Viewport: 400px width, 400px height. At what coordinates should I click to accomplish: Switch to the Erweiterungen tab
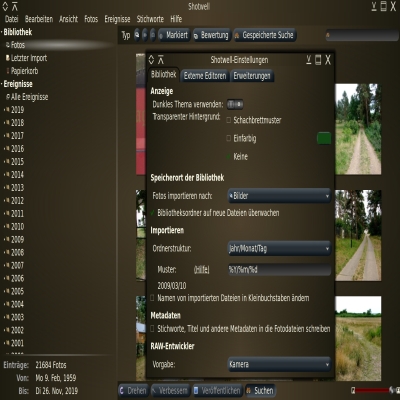pyautogui.click(x=252, y=76)
